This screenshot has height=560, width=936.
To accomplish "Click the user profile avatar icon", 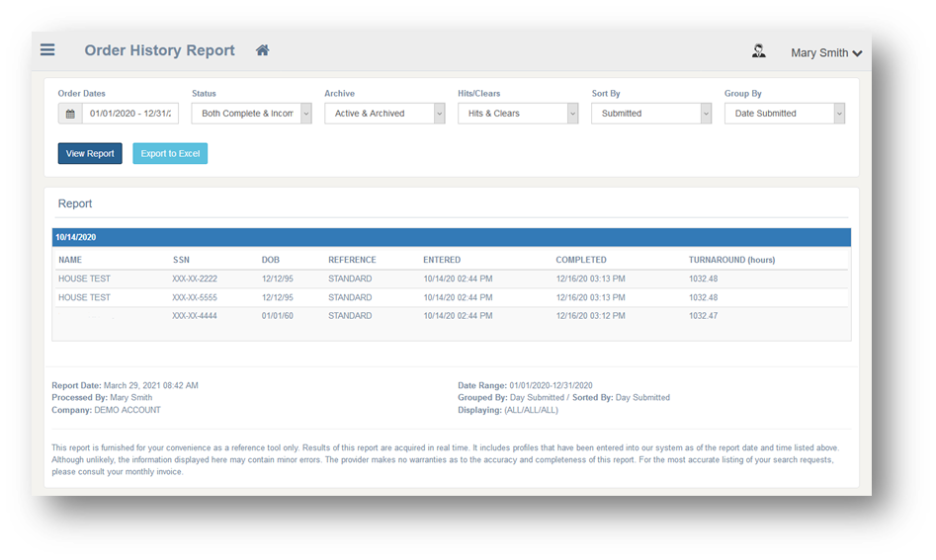I will (x=759, y=51).
